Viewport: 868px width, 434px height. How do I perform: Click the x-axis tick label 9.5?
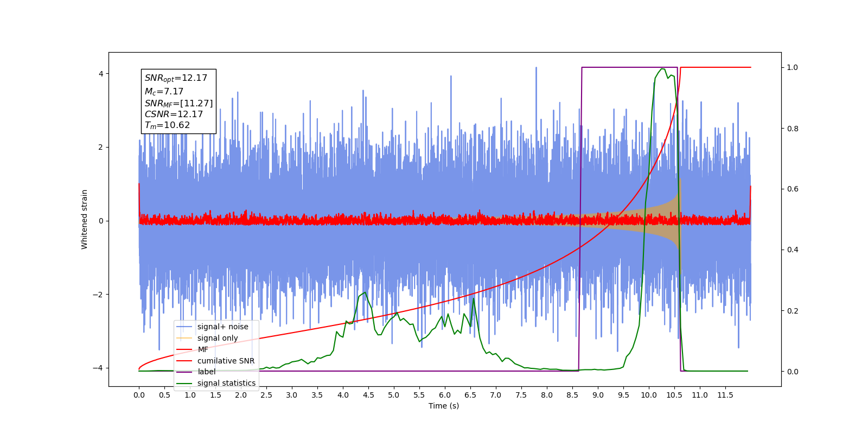(623, 395)
